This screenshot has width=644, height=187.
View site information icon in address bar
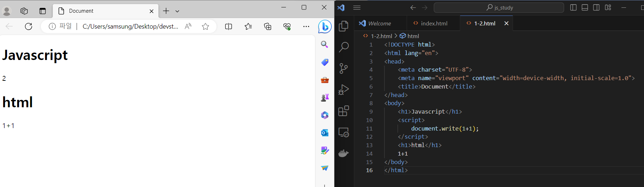coord(52,26)
